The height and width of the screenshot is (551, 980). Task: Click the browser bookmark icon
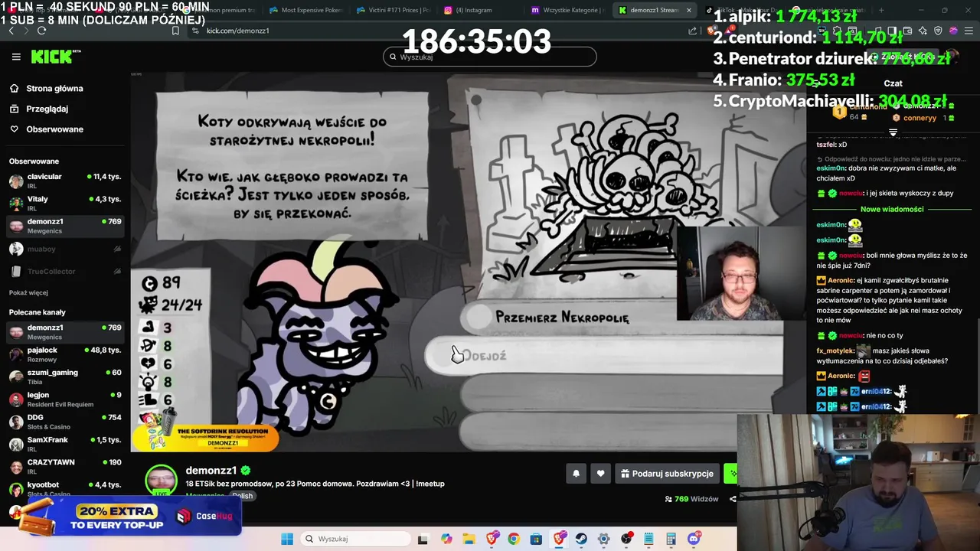click(x=175, y=31)
